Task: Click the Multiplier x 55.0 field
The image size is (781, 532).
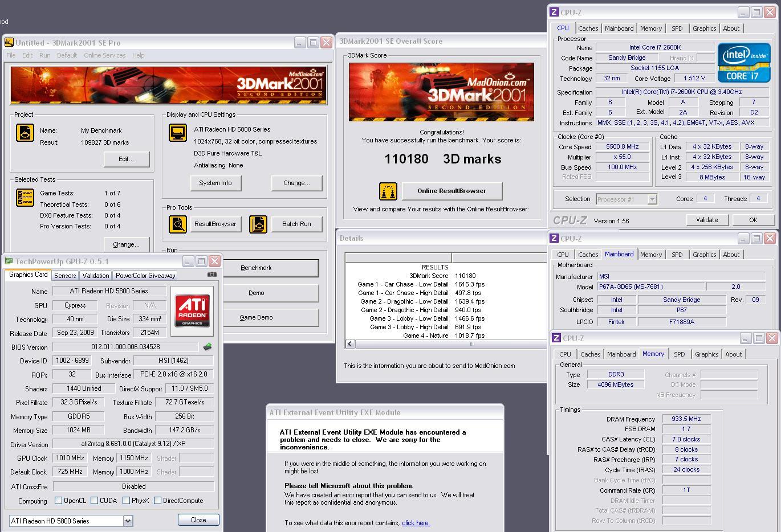Action: pyautogui.click(x=623, y=157)
